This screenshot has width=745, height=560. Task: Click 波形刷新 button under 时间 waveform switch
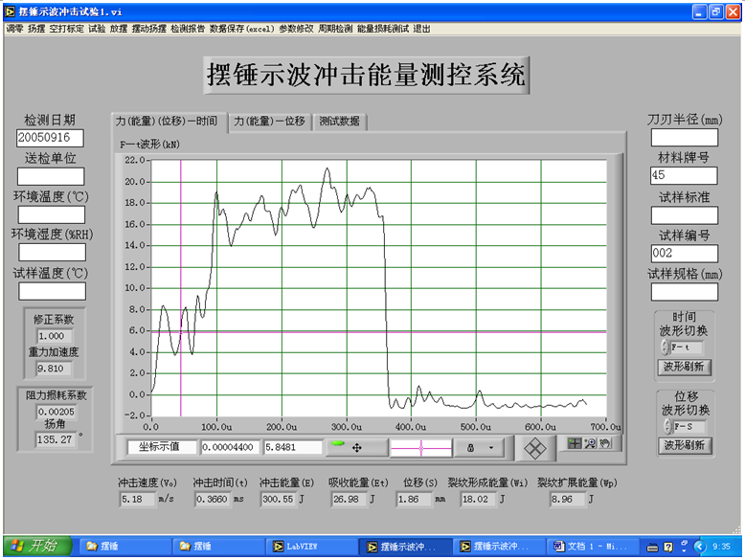(684, 367)
